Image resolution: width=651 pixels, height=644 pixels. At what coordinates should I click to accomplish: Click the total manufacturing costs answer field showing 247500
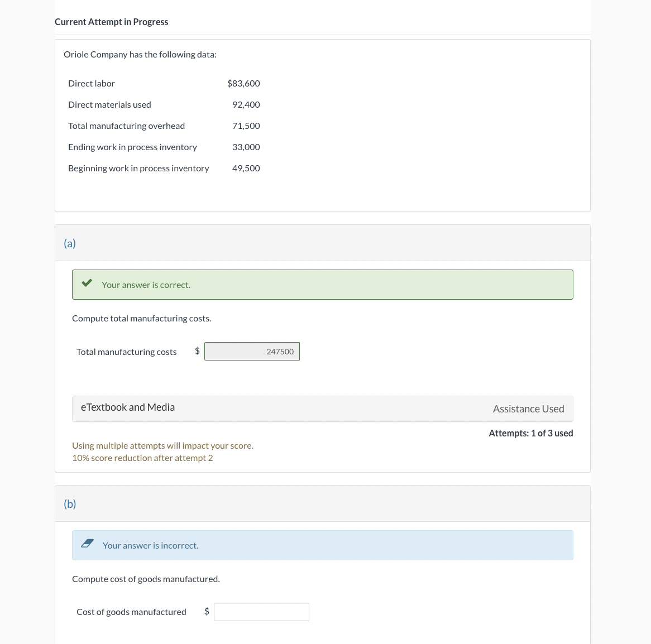point(252,351)
